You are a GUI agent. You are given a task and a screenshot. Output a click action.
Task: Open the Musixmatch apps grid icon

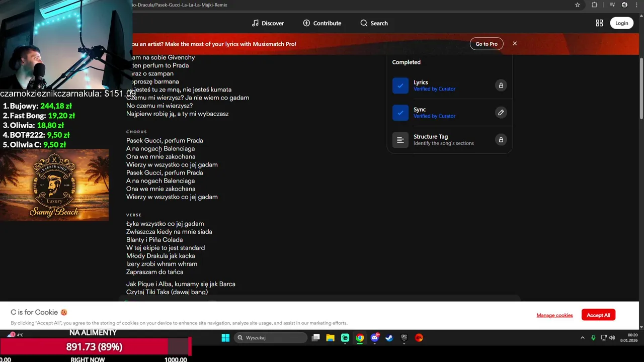click(599, 23)
